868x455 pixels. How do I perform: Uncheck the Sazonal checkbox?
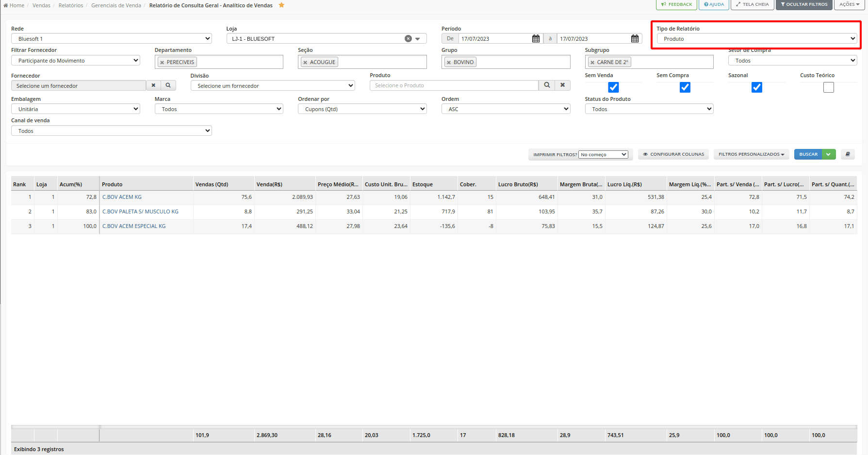coord(757,87)
